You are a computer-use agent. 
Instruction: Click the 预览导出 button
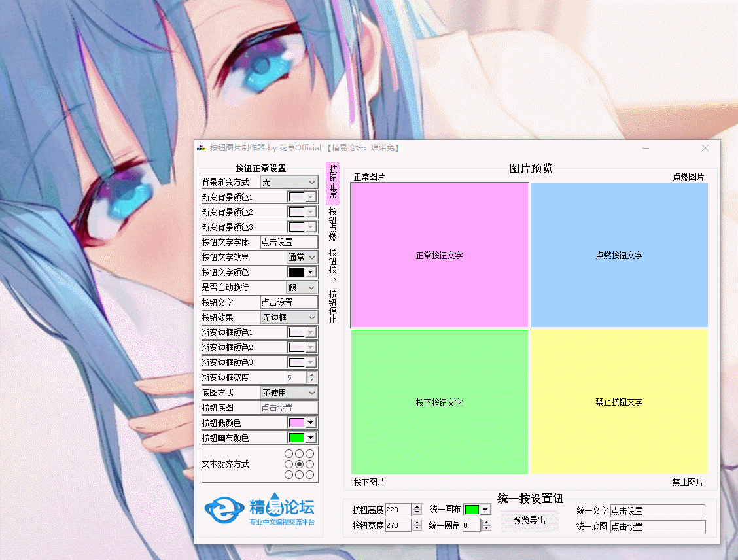[x=530, y=521]
